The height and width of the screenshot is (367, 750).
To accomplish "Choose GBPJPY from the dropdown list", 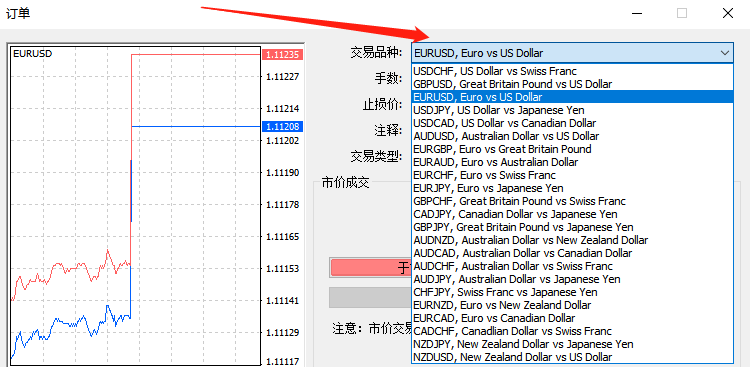I will pyautogui.click(x=572, y=227).
